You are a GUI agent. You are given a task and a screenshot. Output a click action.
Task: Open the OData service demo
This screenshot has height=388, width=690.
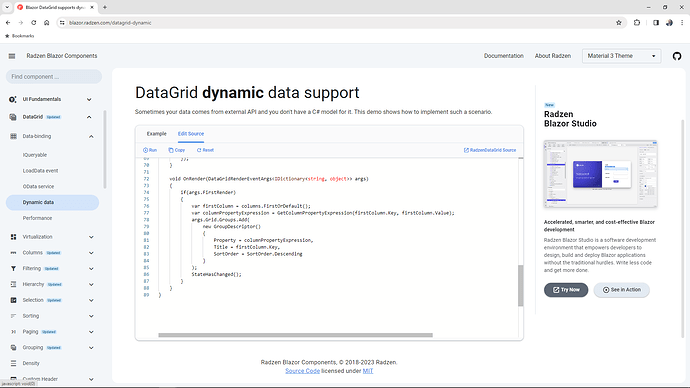(38, 187)
